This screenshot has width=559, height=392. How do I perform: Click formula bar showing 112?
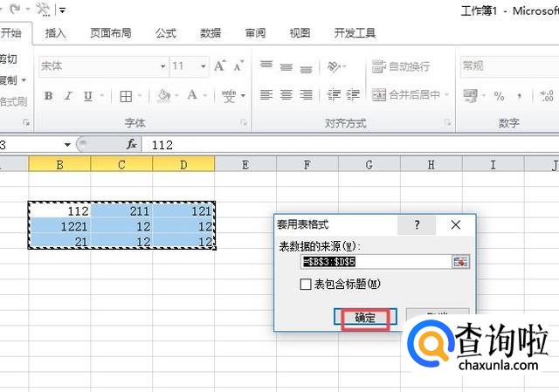tap(350, 145)
